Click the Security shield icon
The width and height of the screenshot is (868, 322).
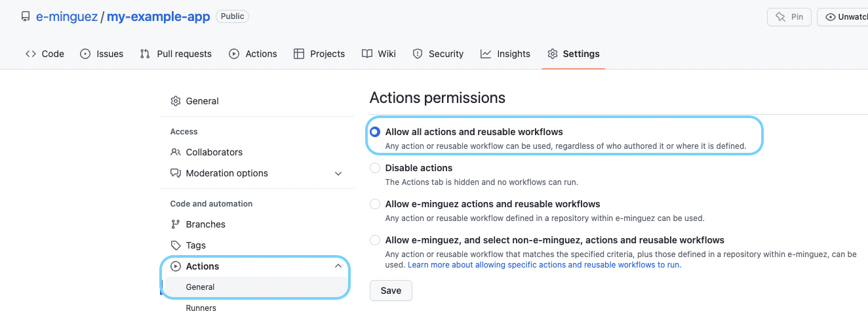pos(418,54)
